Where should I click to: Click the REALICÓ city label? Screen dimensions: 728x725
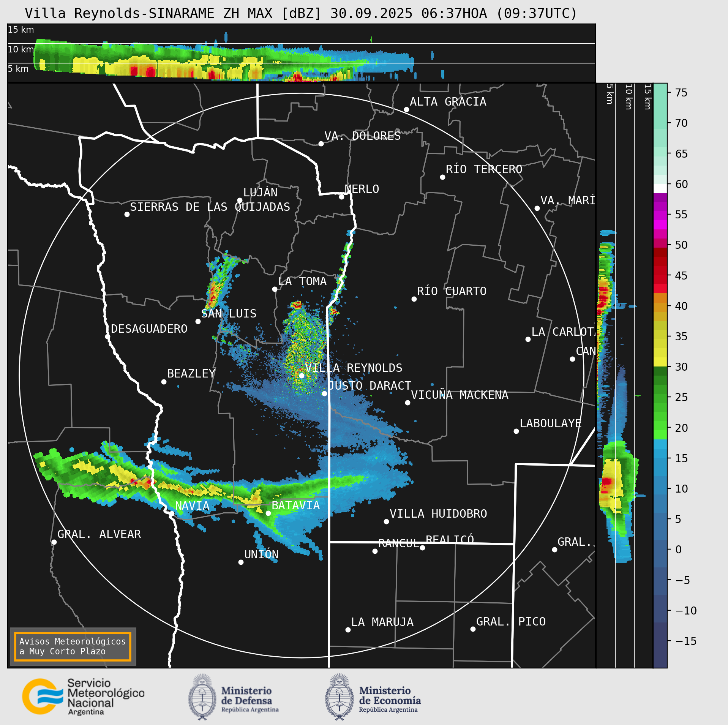pos(450,539)
